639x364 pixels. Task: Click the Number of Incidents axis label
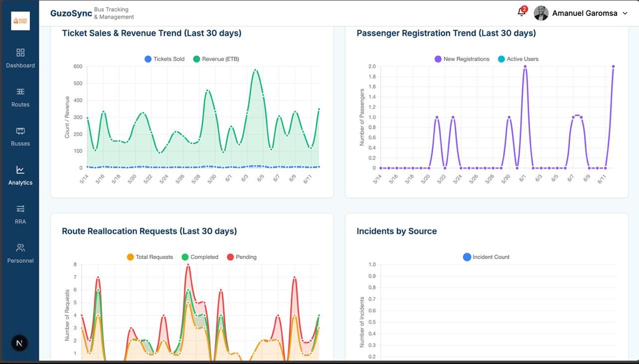tap(361, 322)
